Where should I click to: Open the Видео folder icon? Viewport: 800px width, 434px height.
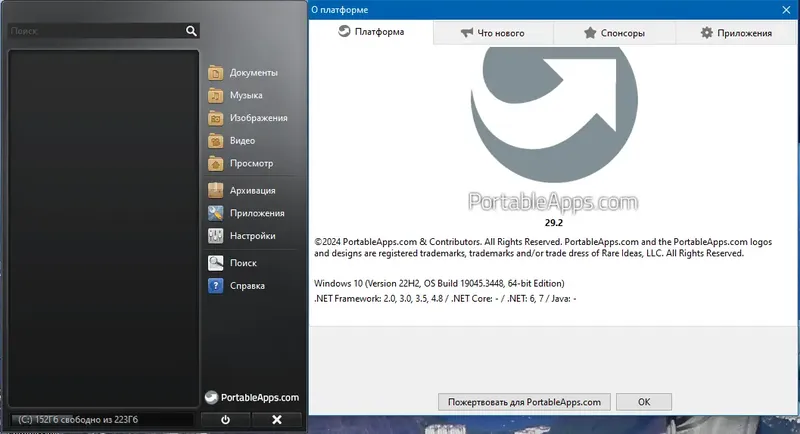pyautogui.click(x=215, y=141)
